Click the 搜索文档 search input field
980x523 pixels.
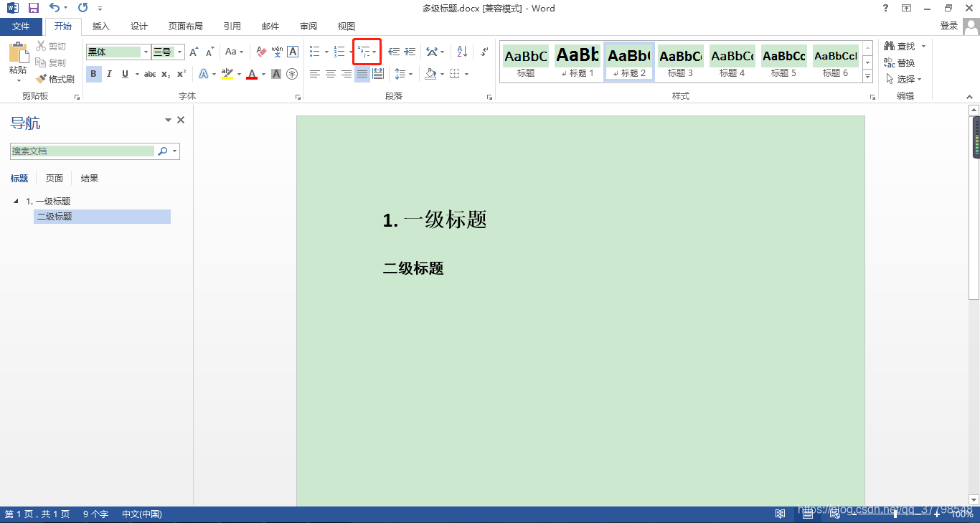pos(83,151)
